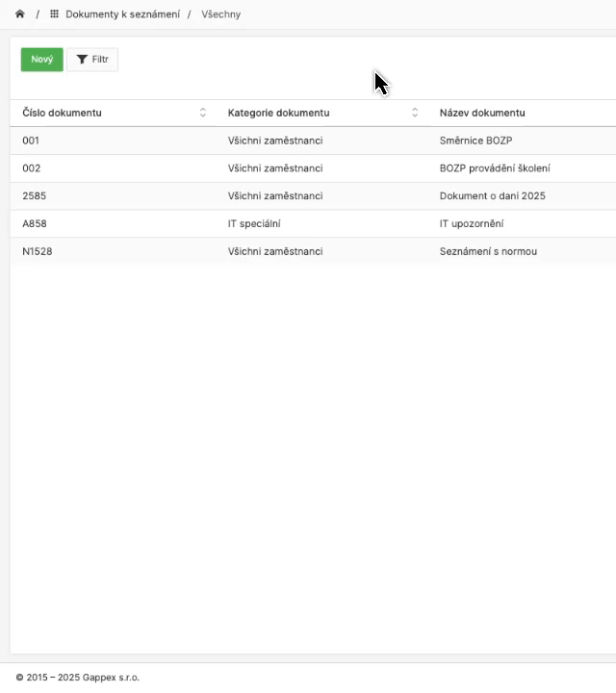Click the home icon in breadcrumb

point(19,14)
